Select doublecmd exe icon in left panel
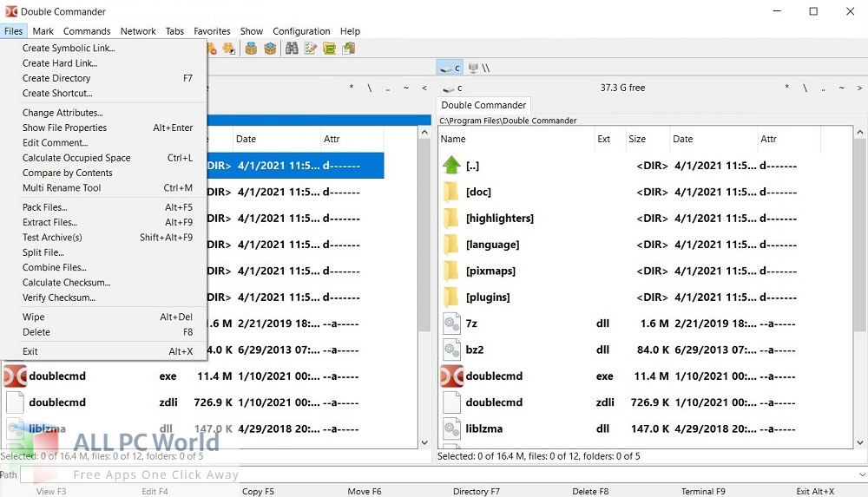This screenshot has width=868, height=497. point(15,376)
